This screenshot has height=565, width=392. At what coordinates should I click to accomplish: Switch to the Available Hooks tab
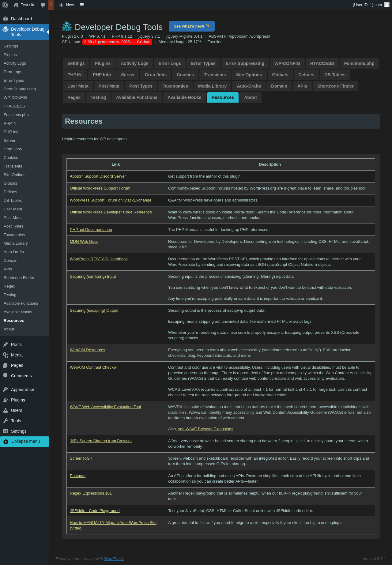[x=184, y=97]
